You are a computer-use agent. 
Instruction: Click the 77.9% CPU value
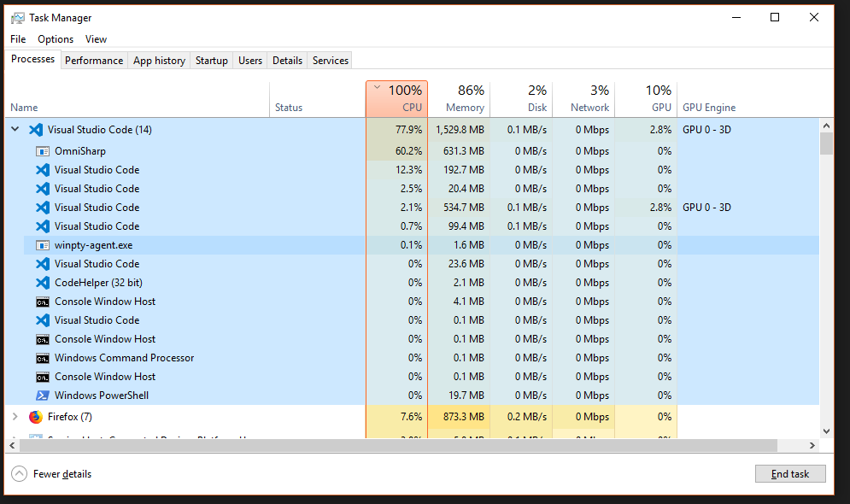(408, 130)
